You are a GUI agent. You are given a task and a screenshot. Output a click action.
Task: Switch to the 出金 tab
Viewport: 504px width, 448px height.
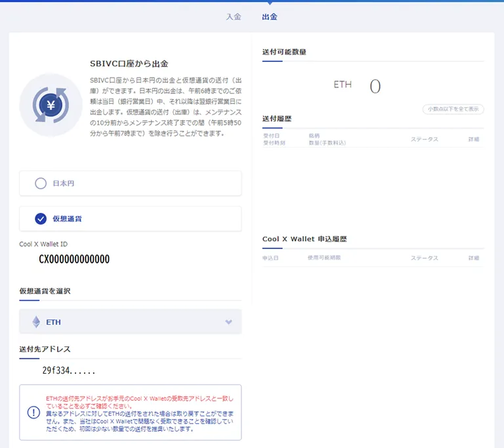tap(270, 16)
